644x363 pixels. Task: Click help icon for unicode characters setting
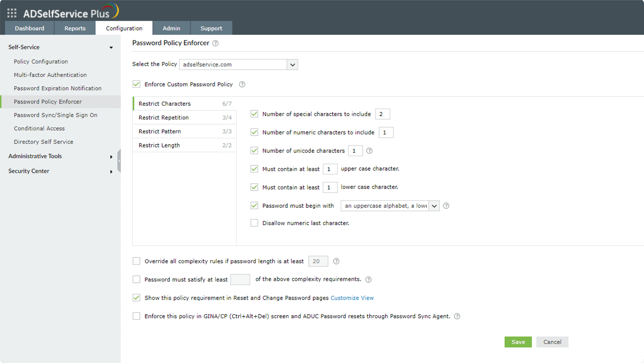(x=369, y=151)
